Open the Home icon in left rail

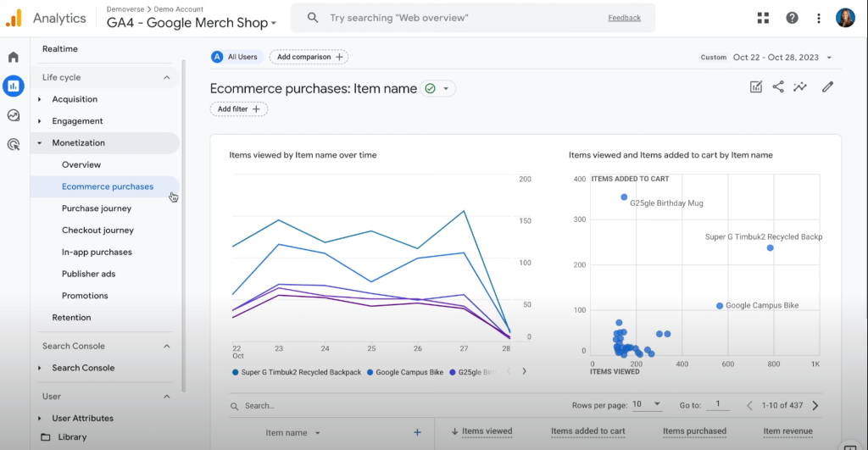point(14,57)
